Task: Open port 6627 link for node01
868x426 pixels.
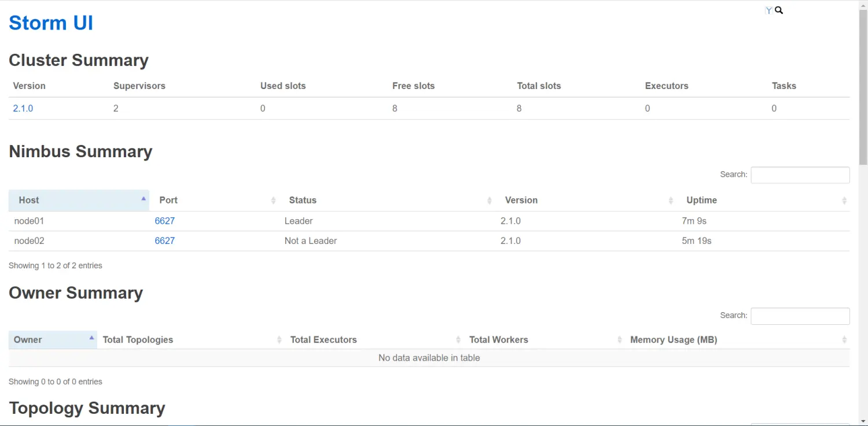Action: coord(165,221)
